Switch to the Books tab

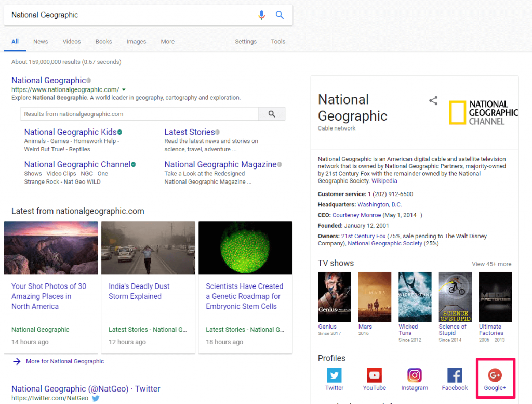click(x=103, y=42)
